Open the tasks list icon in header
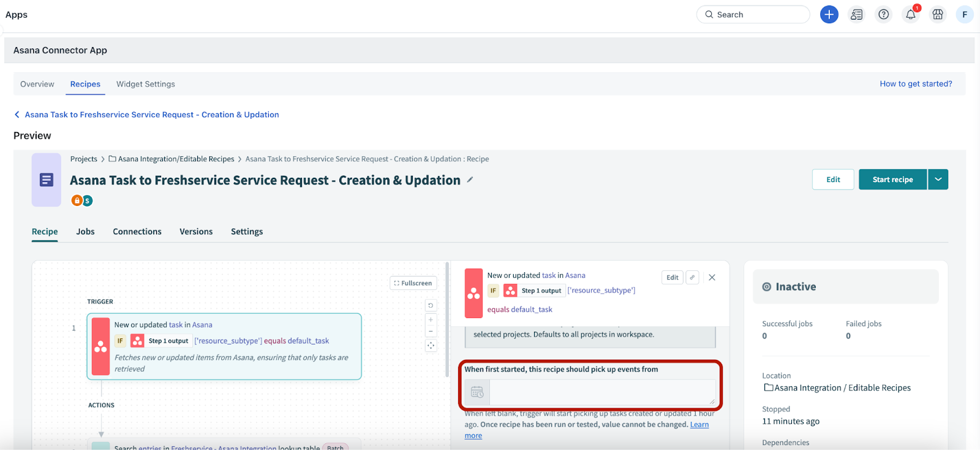 click(856, 14)
